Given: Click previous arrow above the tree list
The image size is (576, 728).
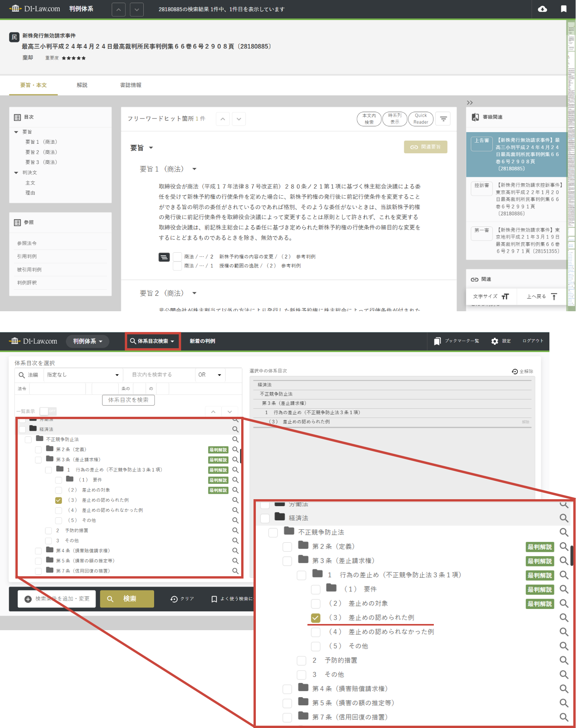Looking at the screenshot, I should pyautogui.click(x=213, y=411).
